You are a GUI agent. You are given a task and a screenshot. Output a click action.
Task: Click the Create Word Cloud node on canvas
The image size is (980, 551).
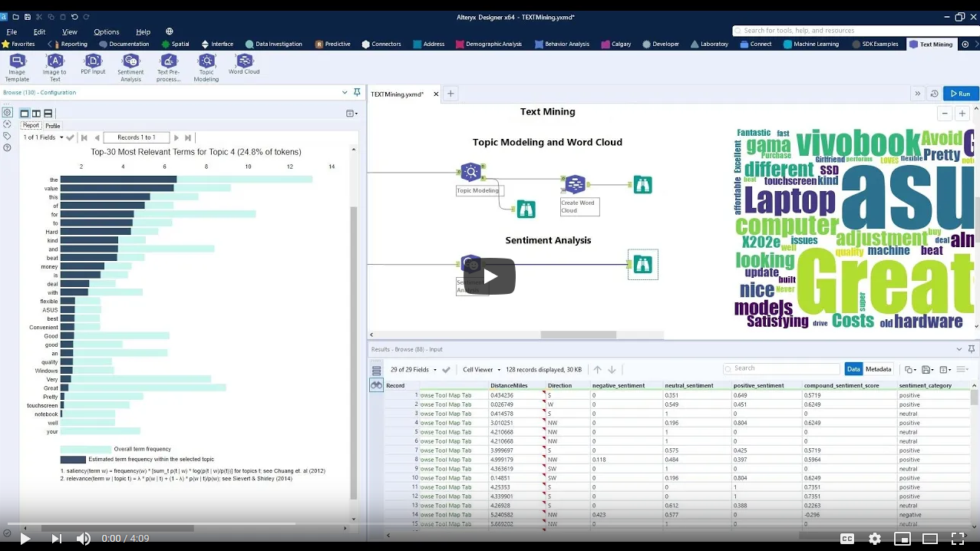[574, 184]
